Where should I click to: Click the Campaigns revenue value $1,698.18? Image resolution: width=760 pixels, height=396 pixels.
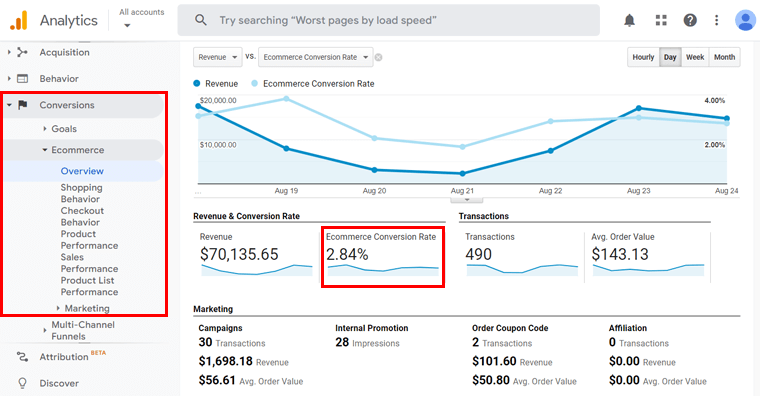[x=225, y=361]
